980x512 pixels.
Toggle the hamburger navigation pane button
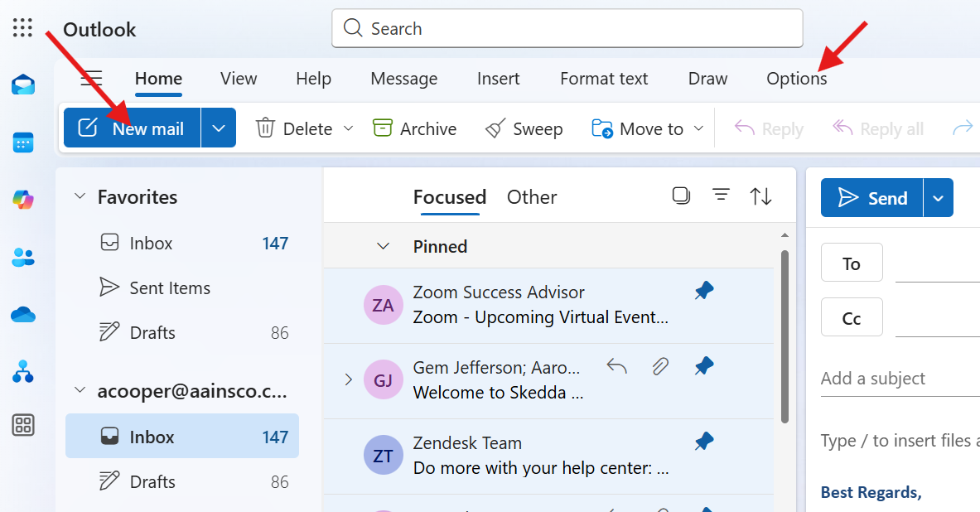pos(91,79)
